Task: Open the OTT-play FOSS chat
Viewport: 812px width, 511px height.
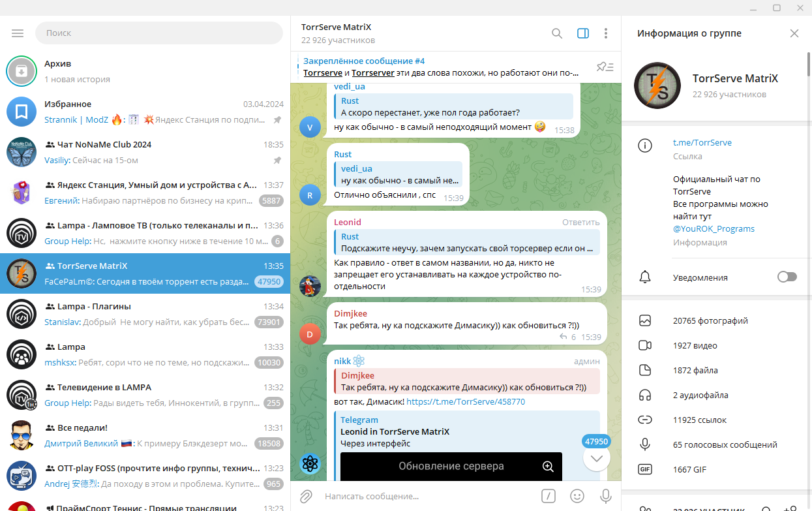Action: pos(145,476)
